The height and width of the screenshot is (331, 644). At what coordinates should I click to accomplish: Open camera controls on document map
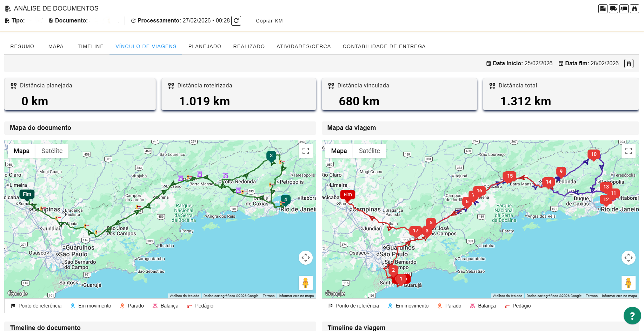(305, 258)
